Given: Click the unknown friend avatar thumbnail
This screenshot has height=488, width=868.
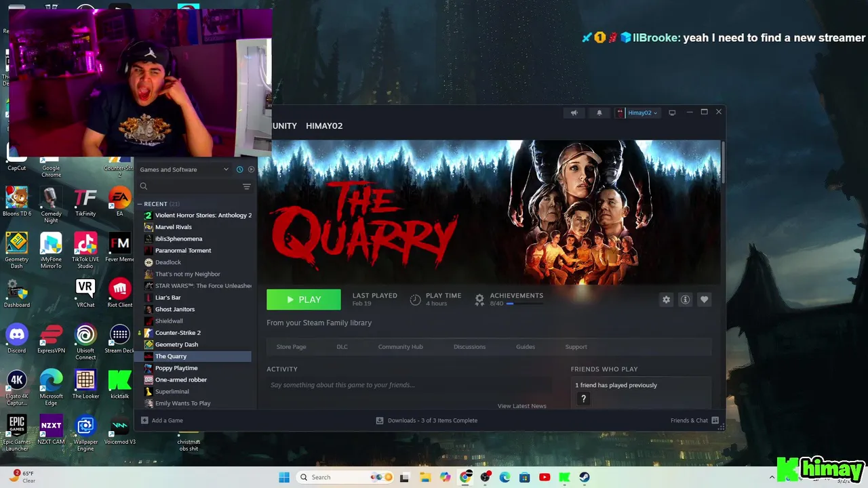Looking at the screenshot, I should pyautogui.click(x=583, y=399).
